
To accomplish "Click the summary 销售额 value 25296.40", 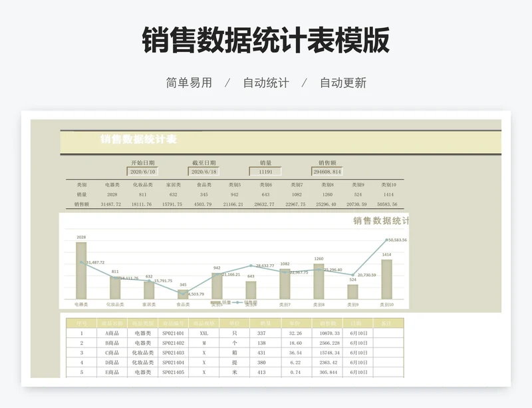I will coord(326,204).
